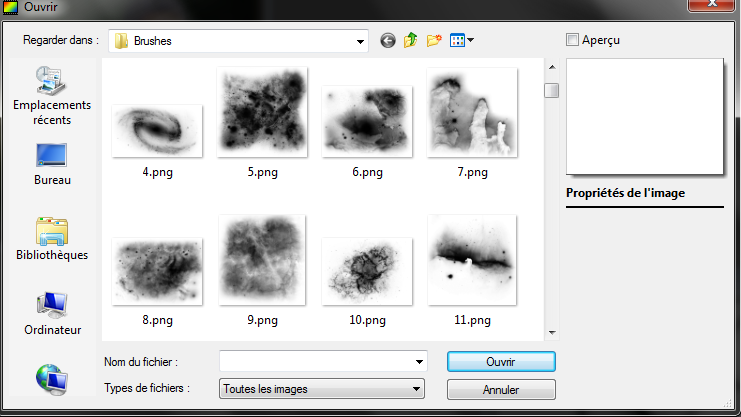The width and height of the screenshot is (741, 417).
Task: Go up one folder level
Action: 410,40
